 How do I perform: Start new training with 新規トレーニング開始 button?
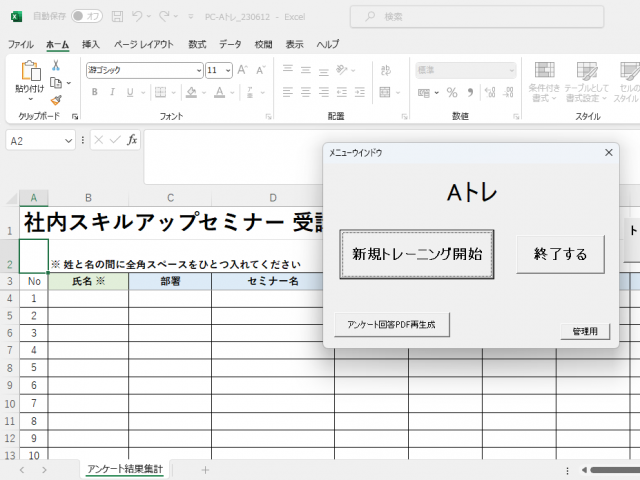point(417,254)
